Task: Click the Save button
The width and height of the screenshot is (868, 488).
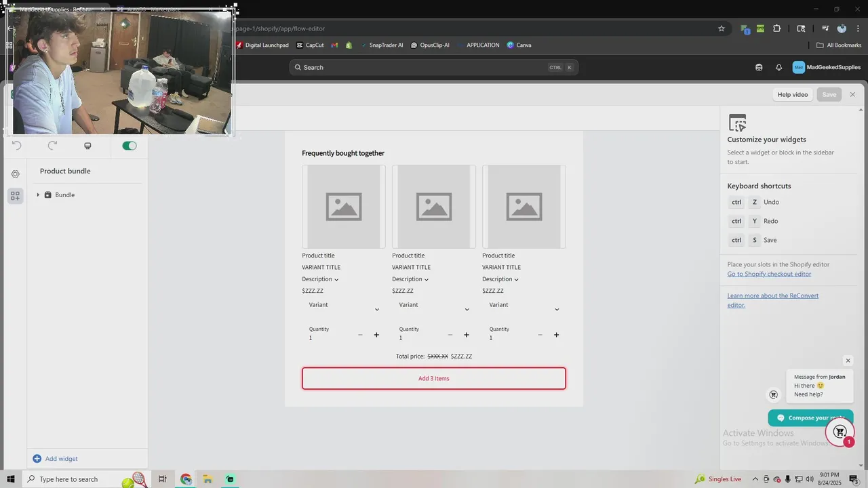Action: (x=829, y=95)
